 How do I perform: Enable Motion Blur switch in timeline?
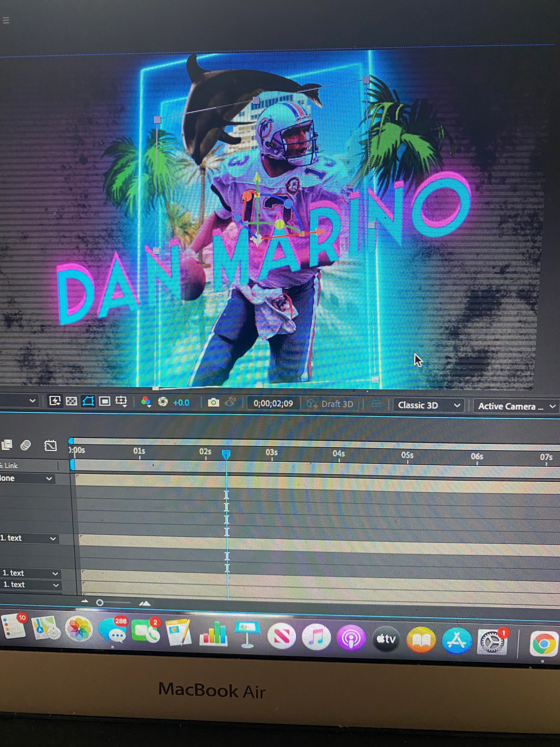pos(26,445)
